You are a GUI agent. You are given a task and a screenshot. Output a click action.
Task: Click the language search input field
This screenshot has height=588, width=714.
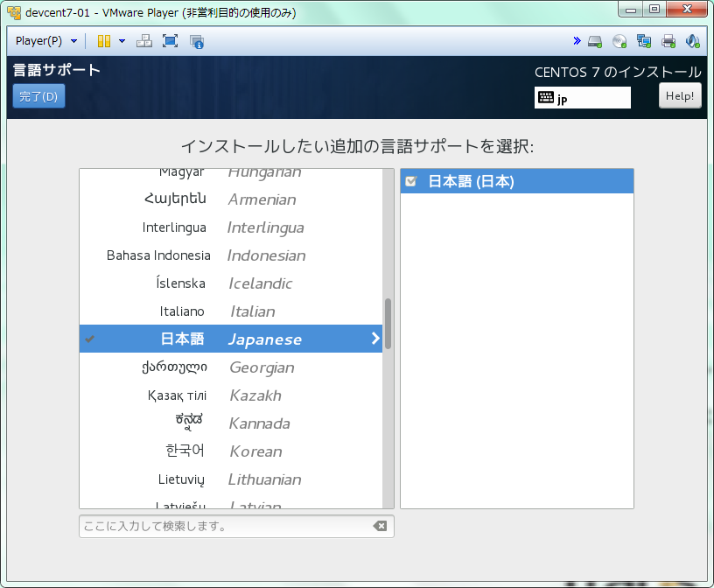pos(223,526)
